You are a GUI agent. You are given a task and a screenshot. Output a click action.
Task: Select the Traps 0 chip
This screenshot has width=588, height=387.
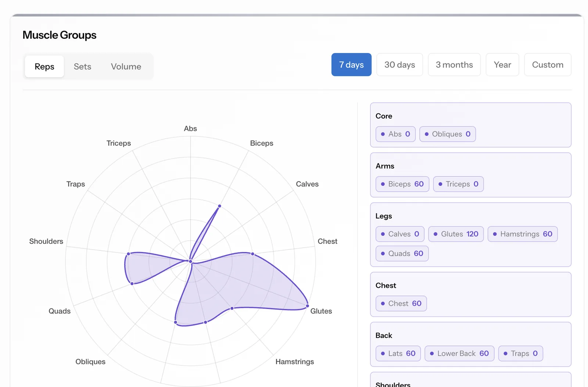[520, 354]
